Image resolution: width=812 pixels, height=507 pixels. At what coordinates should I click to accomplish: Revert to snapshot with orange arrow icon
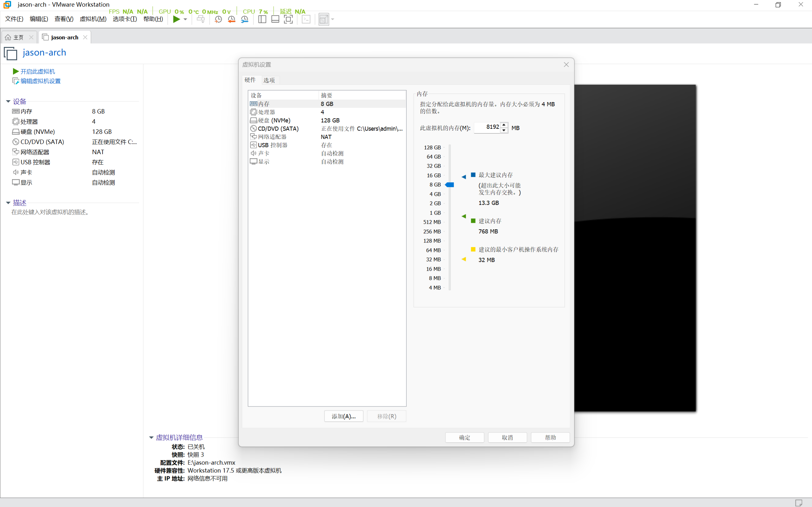coord(232,19)
